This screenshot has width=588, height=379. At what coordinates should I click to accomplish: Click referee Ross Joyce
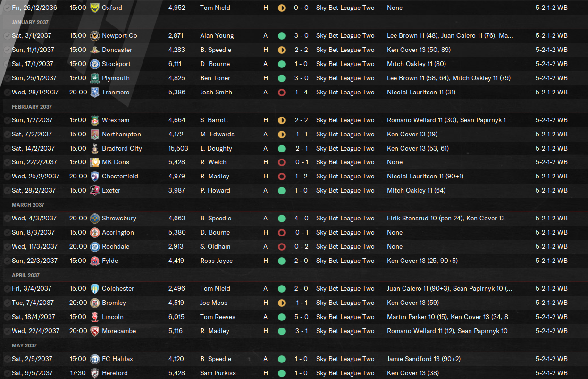[x=217, y=261]
